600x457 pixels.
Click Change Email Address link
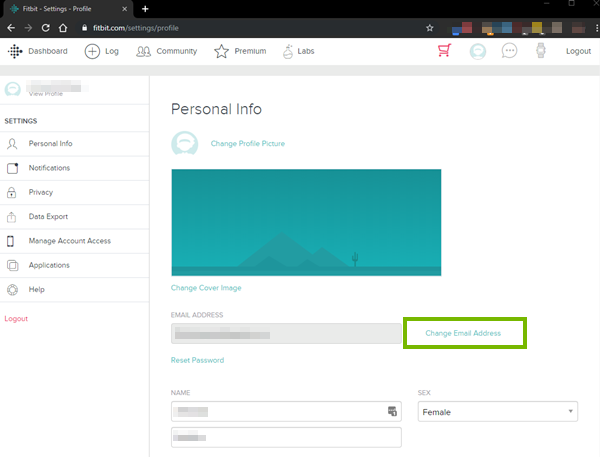463,333
